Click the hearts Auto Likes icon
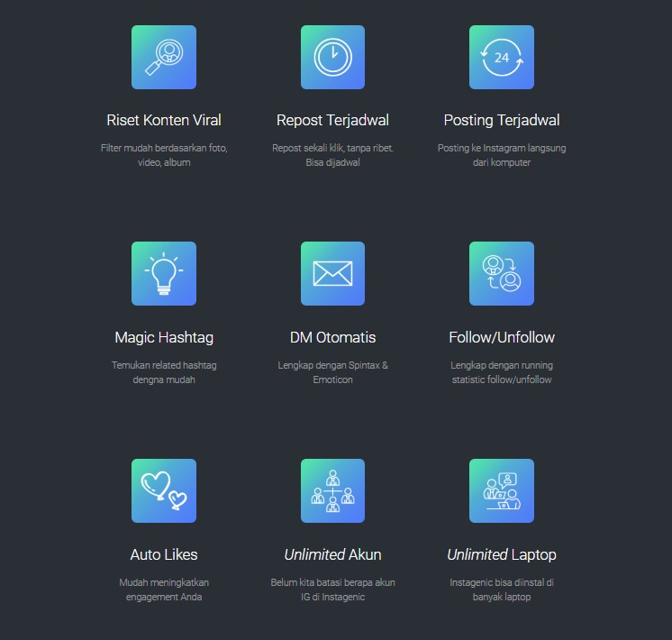This screenshot has height=640, width=672. point(164,490)
